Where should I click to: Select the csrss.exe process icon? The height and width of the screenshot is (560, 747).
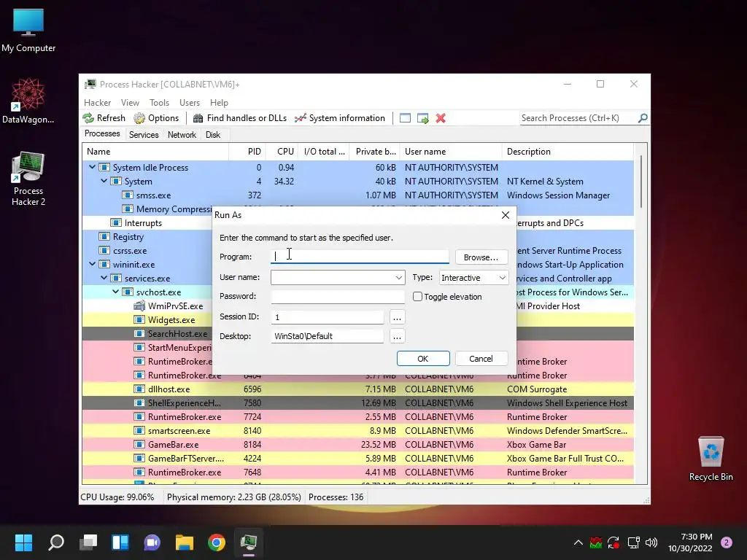pos(104,250)
